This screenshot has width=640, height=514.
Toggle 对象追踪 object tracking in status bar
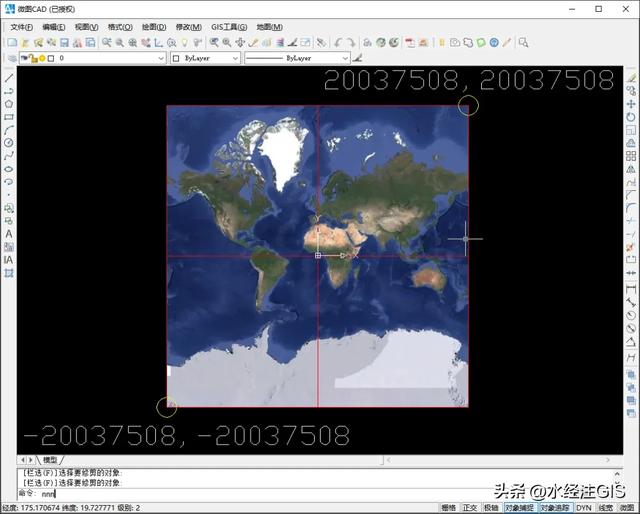(555, 507)
